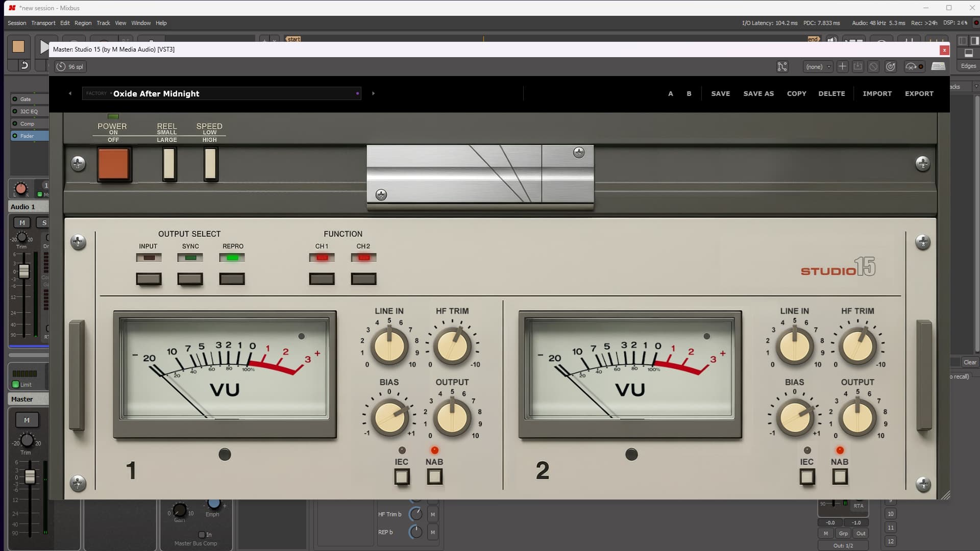Select preset slot A
980x551 pixels.
(x=671, y=94)
